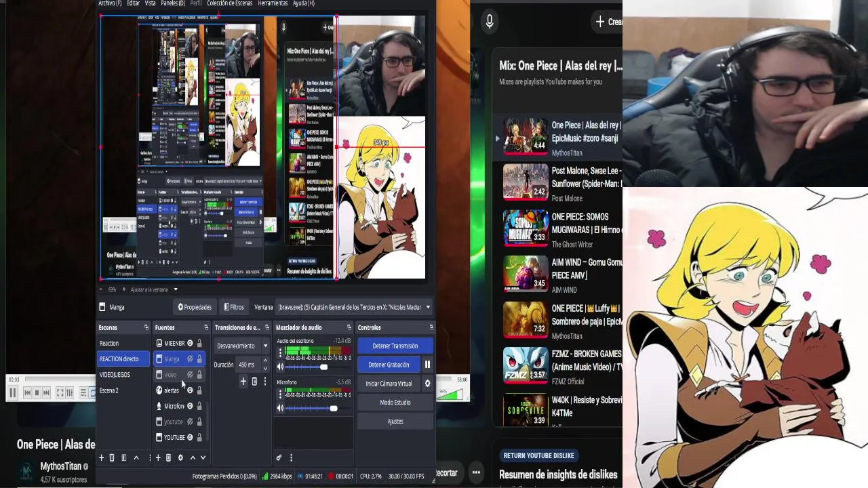Open extended settings in small media player
The image size is (868, 488).
point(69,392)
